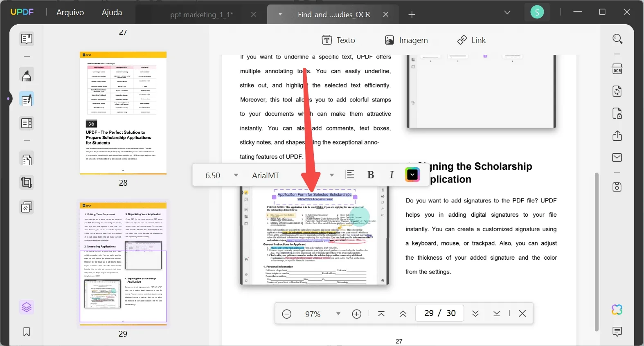Switch to the ppt marketing_1_1* tab
Viewport: 644px width, 346px height.
(202, 15)
